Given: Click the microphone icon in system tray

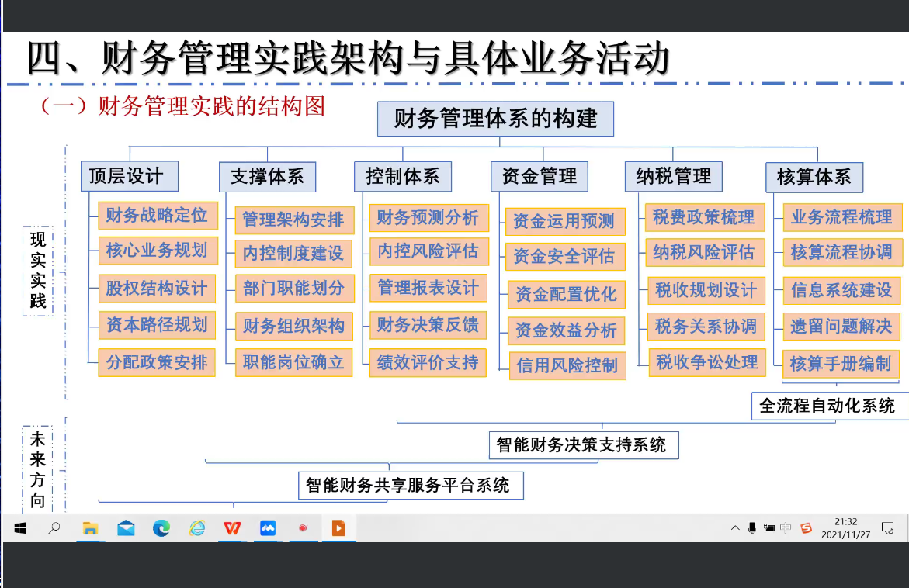Looking at the screenshot, I should coord(751,528).
